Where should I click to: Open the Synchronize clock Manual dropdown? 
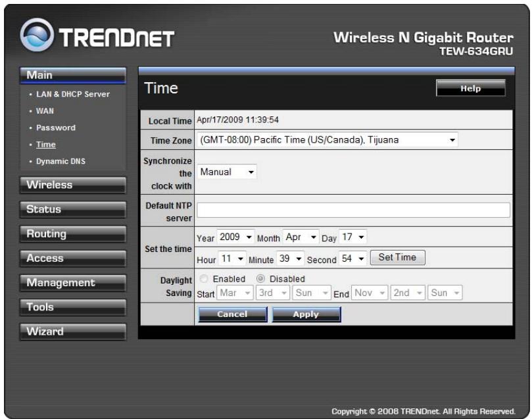tap(227, 172)
